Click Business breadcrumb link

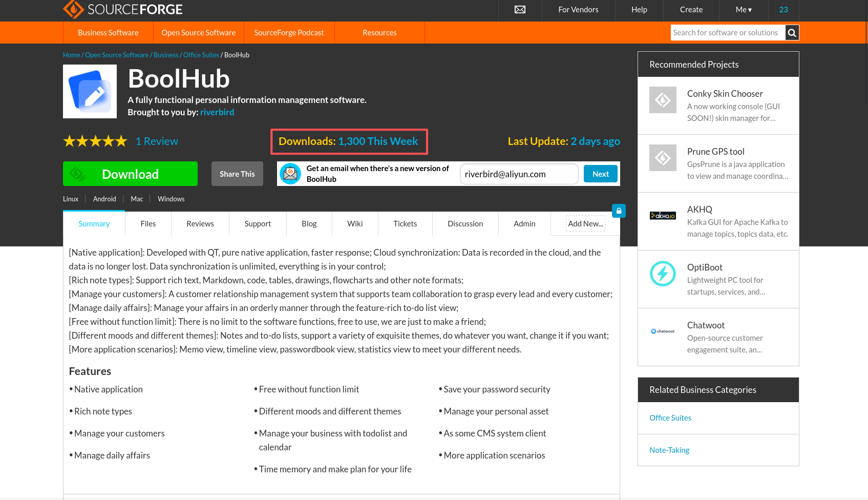click(166, 55)
